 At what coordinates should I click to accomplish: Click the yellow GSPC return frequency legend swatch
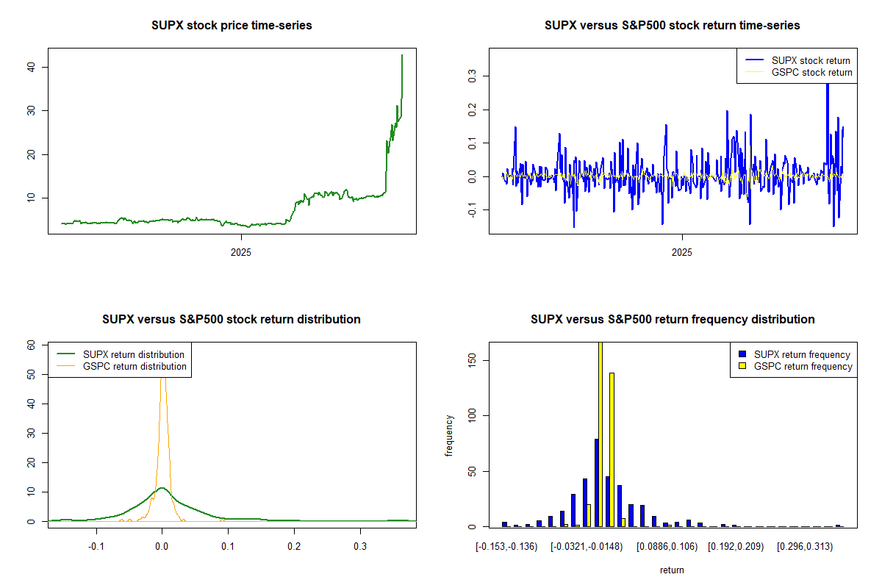[x=742, y=366]
